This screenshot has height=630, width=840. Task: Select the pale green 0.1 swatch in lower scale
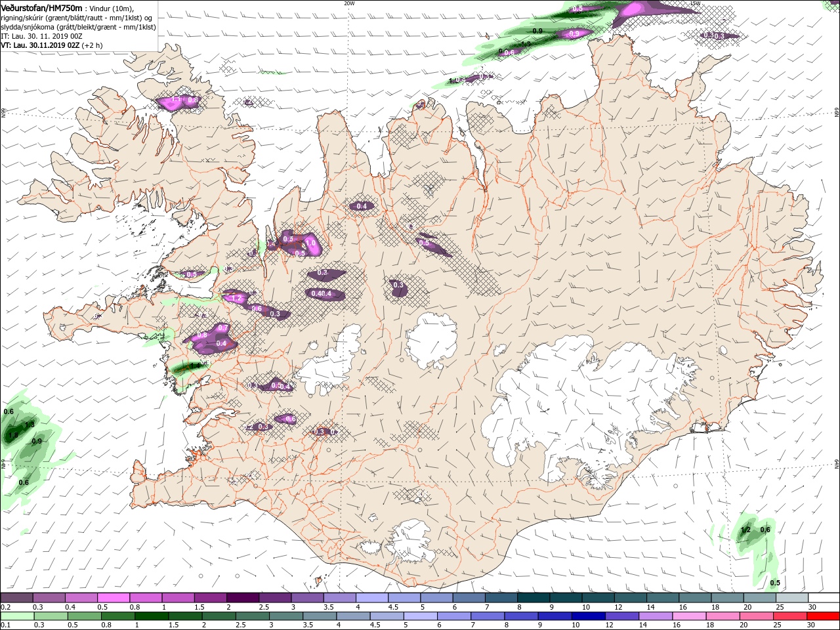tap(17, 616)
